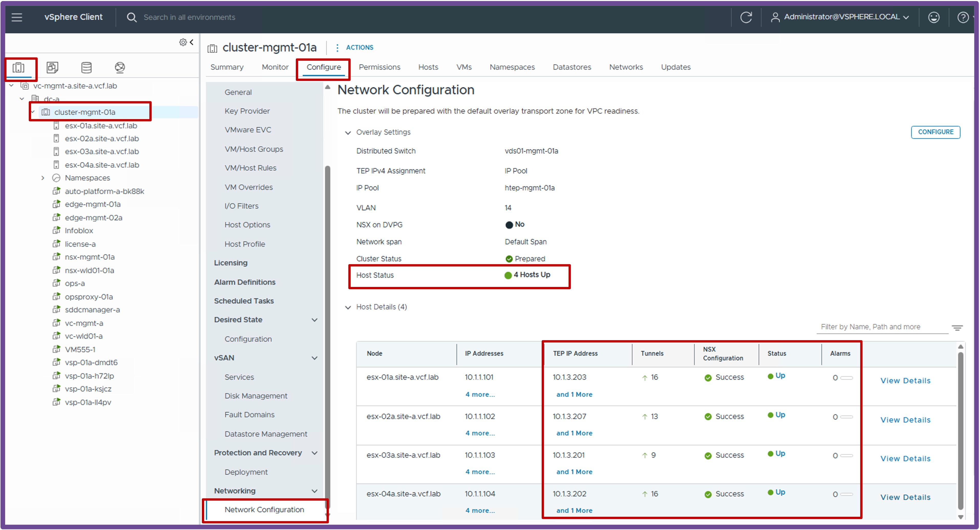Switch to Networking inventory view
The image size is (980, 530).
[120, 67]
